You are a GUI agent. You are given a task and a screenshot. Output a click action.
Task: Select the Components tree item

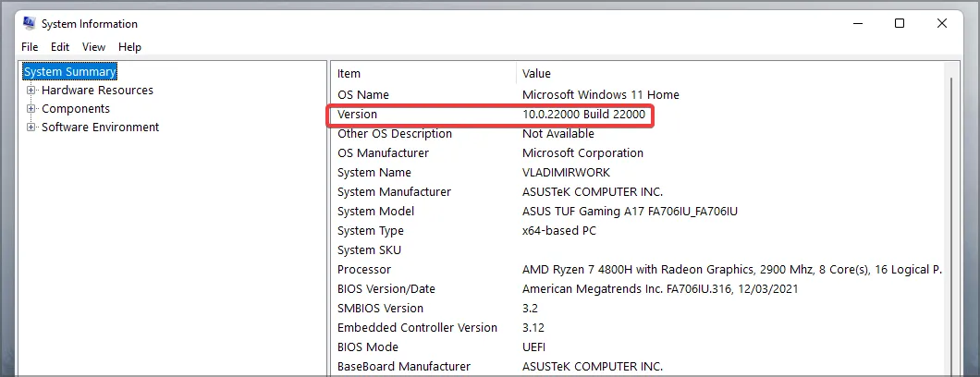(76, 109)
